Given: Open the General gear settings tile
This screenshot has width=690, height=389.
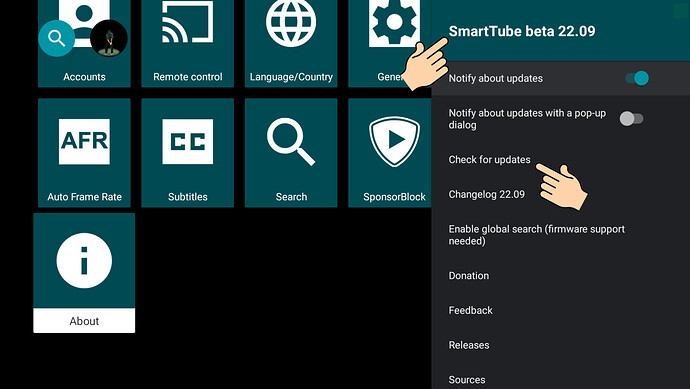Looking at the screenshot, I should coord(389,44).
